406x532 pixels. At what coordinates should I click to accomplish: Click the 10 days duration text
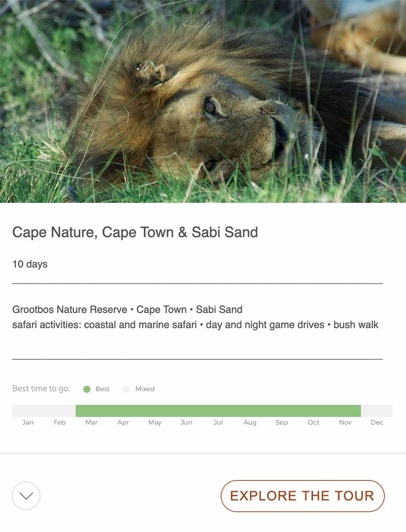click(30, 264)
